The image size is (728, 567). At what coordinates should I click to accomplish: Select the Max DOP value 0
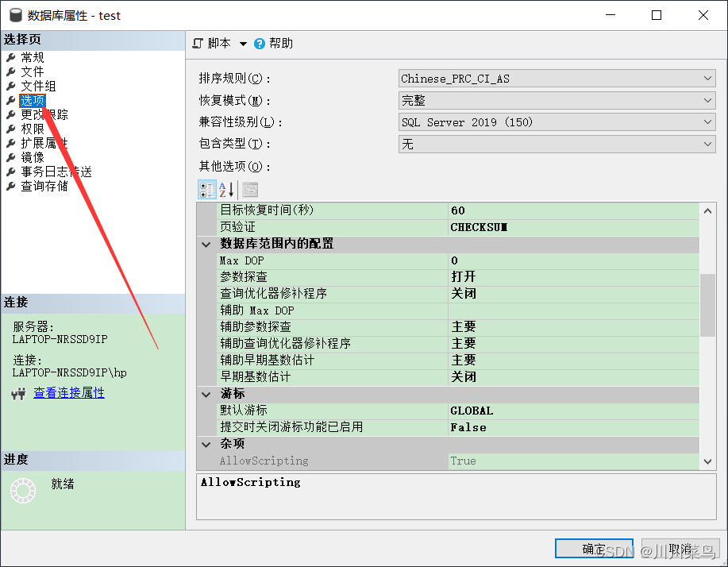point(573,260)
